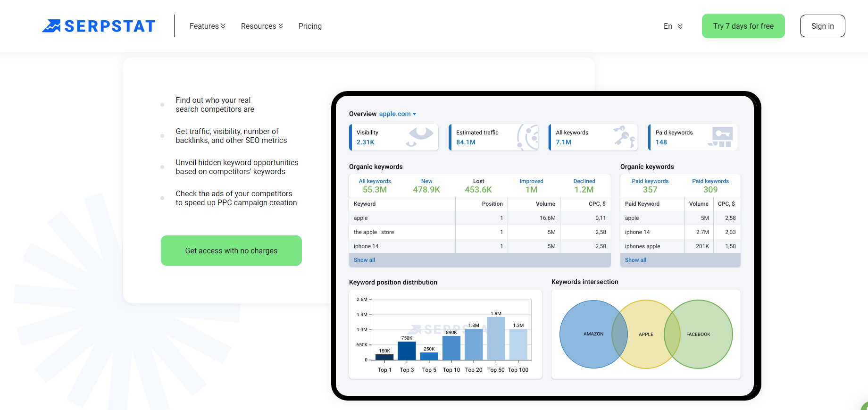Click the Visibility eye icon
The image size is (868, 410).
420,137
